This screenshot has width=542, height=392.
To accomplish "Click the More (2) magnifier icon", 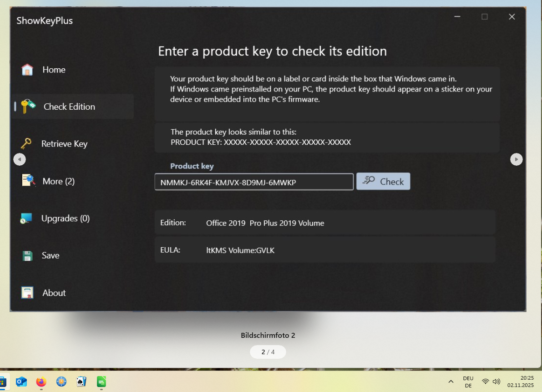I will [29, 180].
